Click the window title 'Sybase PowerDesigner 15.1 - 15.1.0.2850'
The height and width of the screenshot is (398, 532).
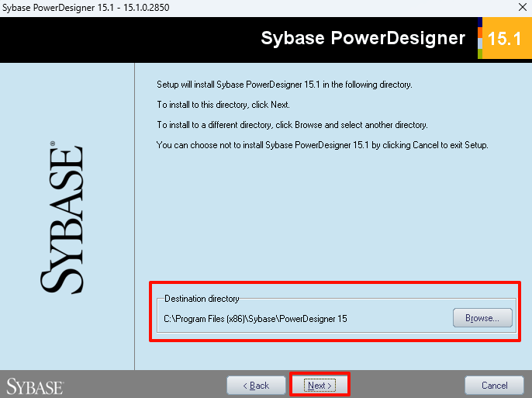pos(86,8)
